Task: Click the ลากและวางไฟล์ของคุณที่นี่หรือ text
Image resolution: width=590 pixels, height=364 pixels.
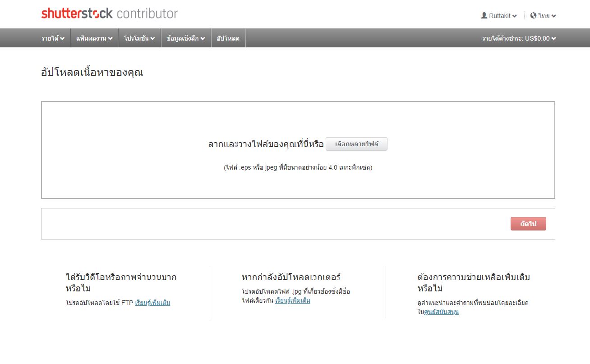Action: tap(266, 144)
